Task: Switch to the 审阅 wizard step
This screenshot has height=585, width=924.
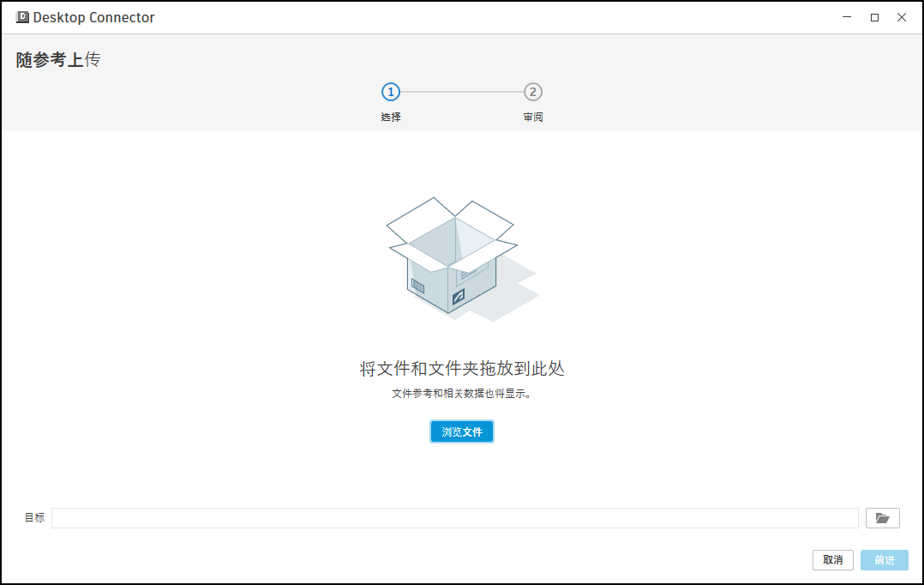Action: pyautogui.click(x=531, y=116)
